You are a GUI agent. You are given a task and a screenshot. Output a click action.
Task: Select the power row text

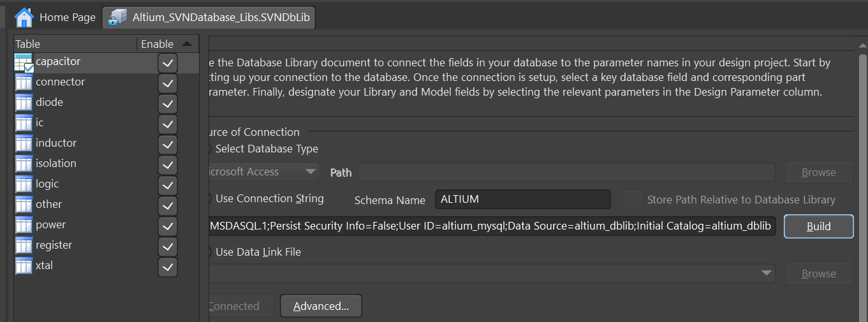51,225
